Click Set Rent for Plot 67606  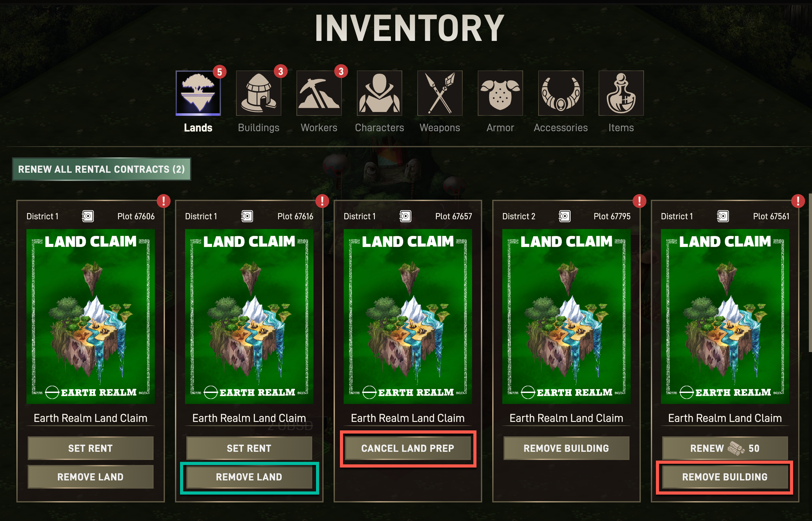coord(91,448)
